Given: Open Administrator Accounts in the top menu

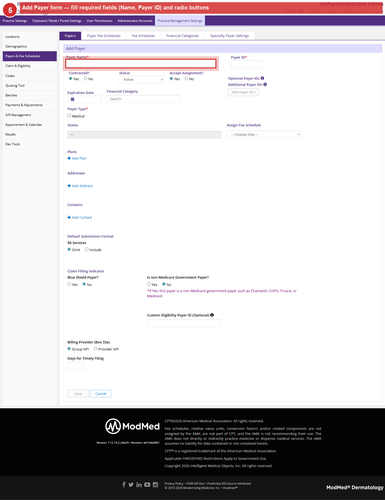Looking at the screenshot, I should click(x=135, y=21).
